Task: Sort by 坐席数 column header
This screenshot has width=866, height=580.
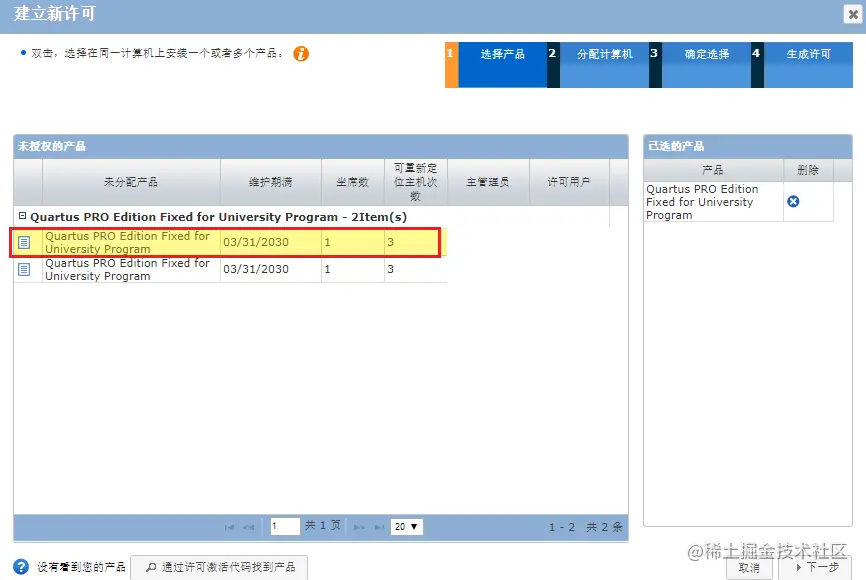Action: [x=352, y=182]
